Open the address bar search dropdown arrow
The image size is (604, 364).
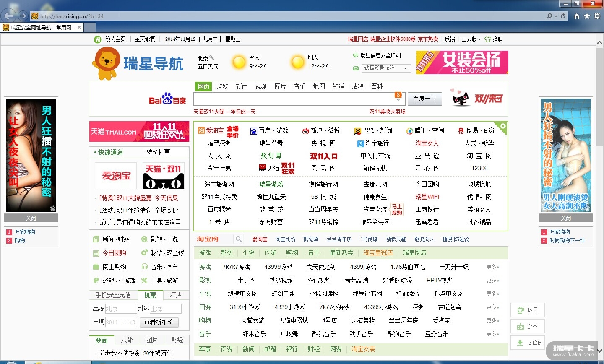(x=556, y=16)
